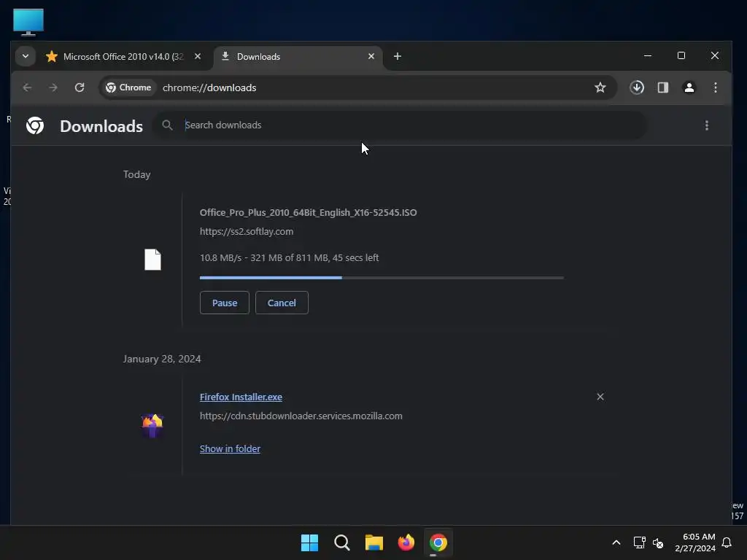This screenshot has width=747, height=560.
Task: Pause the Office ISO download
Action: (x=225, y=303)
